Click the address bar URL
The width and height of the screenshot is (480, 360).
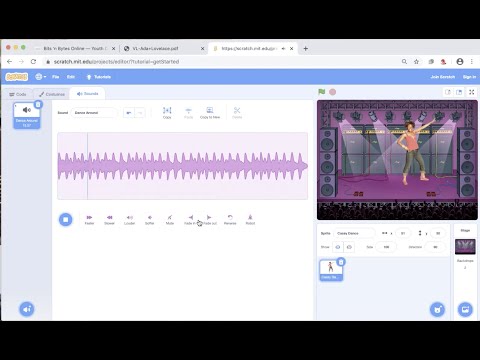point(117,62)
